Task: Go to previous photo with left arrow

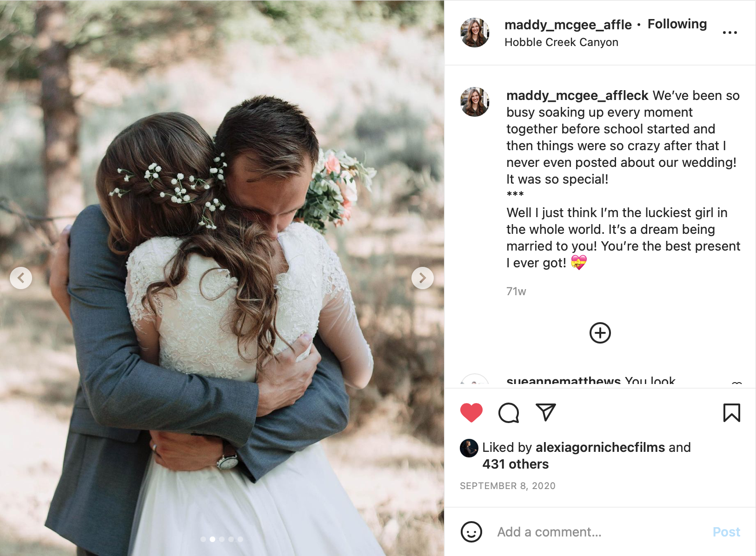Action: click(21, 278)
